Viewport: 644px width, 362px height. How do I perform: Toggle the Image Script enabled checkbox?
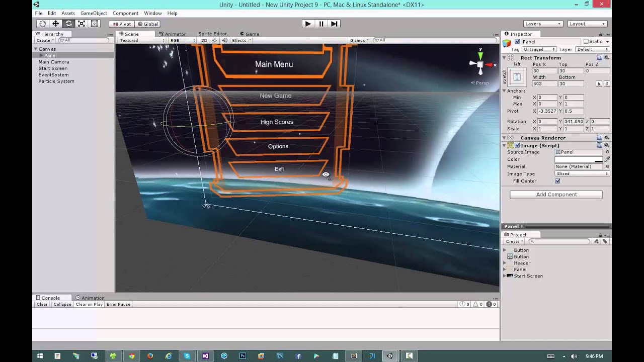[x=517, y=145]
